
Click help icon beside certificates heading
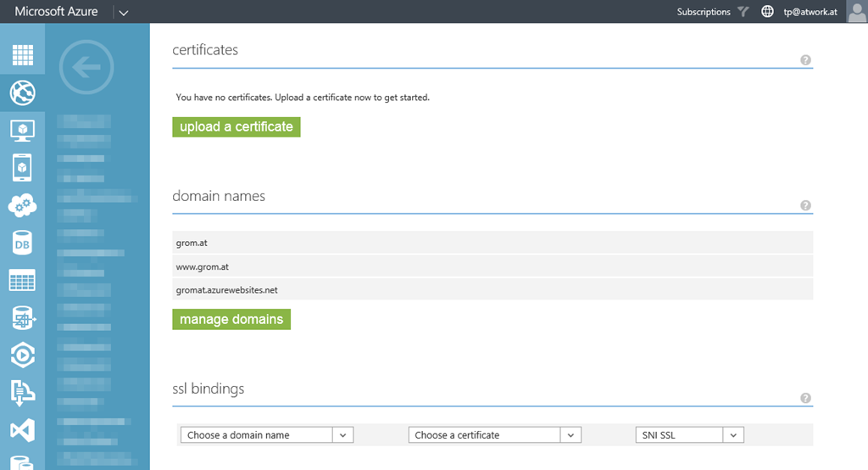click(x=805, y=60)
